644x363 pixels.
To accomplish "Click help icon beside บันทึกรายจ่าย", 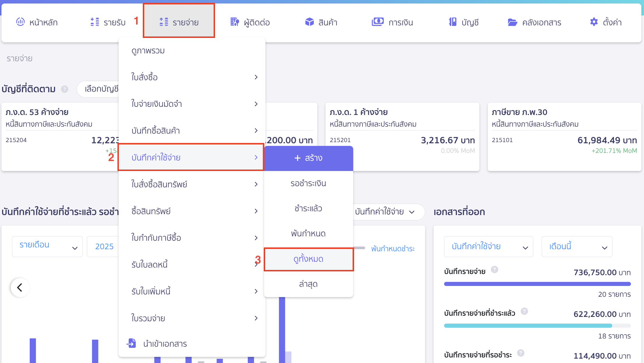I will (495, 269).
